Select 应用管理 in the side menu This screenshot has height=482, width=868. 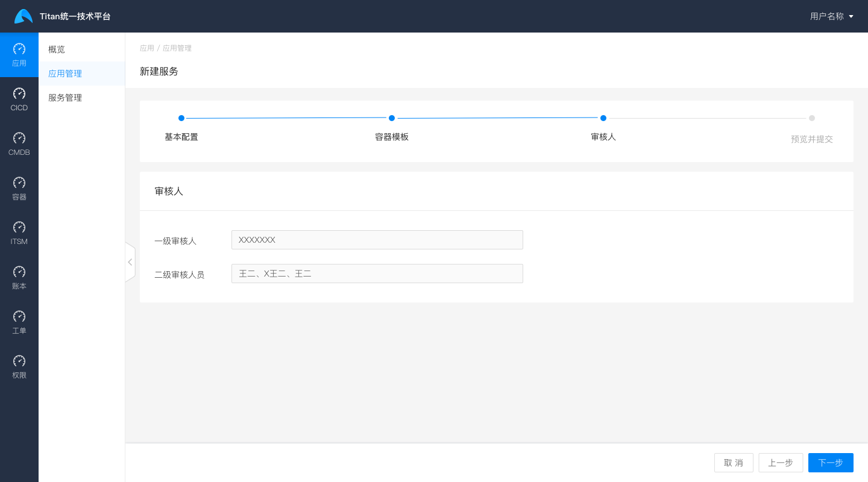click(65, 74)
